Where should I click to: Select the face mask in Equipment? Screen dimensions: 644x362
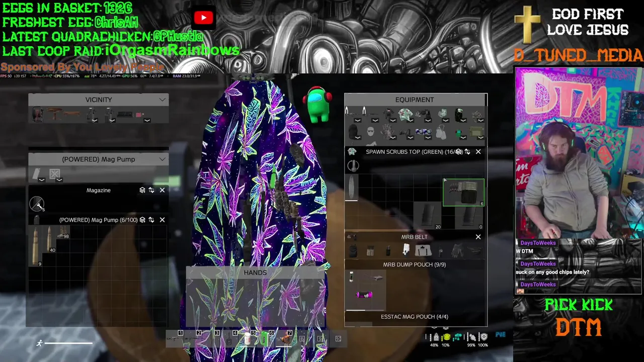371,132
